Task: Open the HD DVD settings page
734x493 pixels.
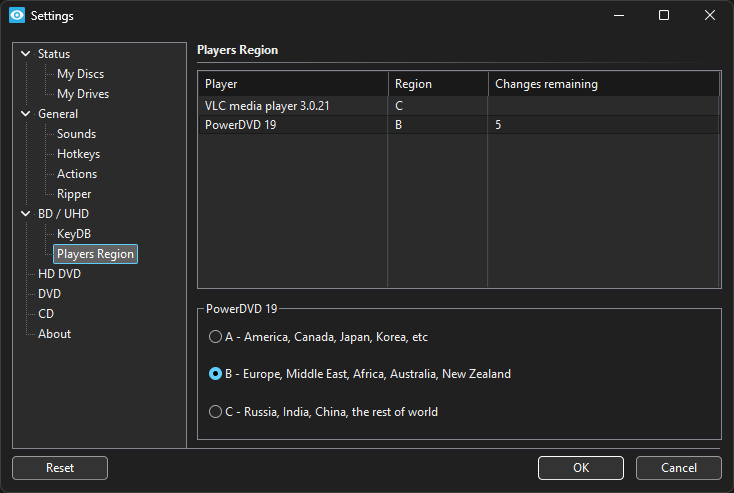Action: tap(59, 274)
